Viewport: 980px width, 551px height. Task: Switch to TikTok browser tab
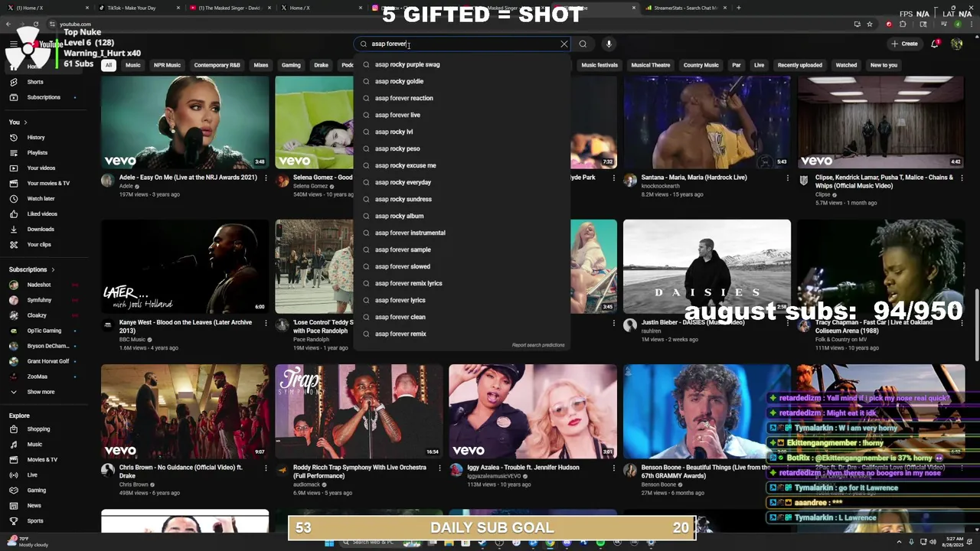tap(139, 8)
